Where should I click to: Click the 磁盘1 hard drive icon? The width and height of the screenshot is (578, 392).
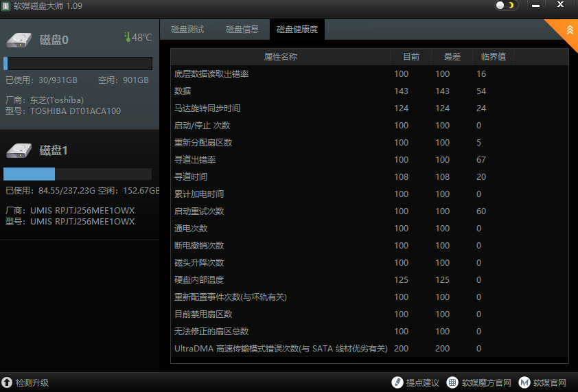(x=19, y=150)
